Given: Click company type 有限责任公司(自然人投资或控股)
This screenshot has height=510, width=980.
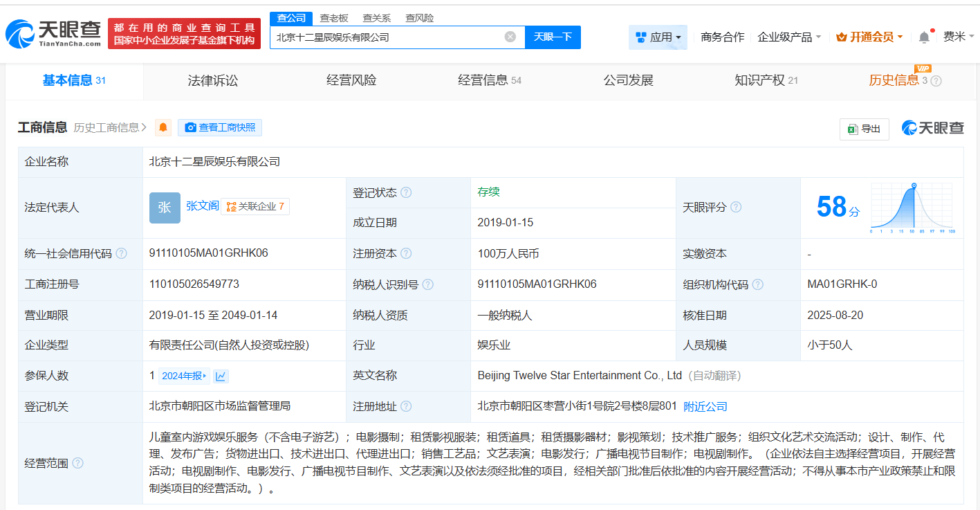Looking at the screenshot, I should point(229,345).
